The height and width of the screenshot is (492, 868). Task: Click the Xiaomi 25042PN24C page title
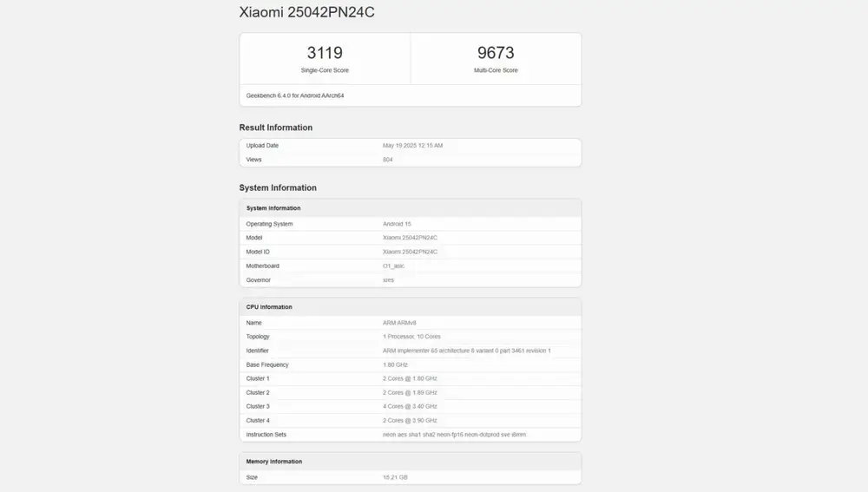306,12
